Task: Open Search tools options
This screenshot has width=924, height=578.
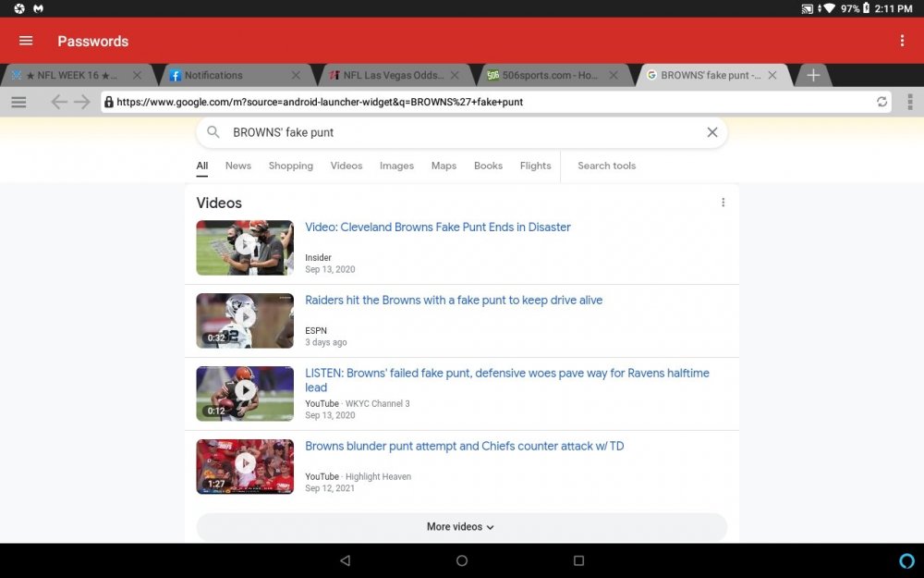Action: point(607,166)
